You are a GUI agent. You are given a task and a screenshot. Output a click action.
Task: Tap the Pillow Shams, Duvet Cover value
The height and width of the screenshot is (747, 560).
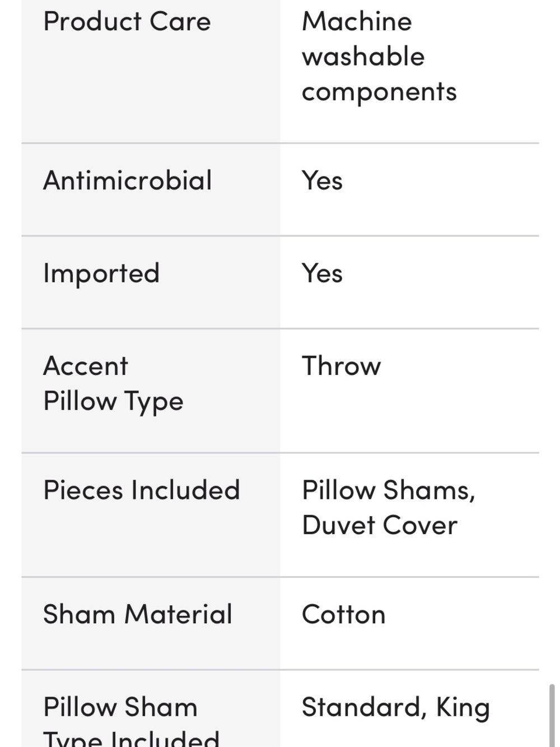[389, 508]
